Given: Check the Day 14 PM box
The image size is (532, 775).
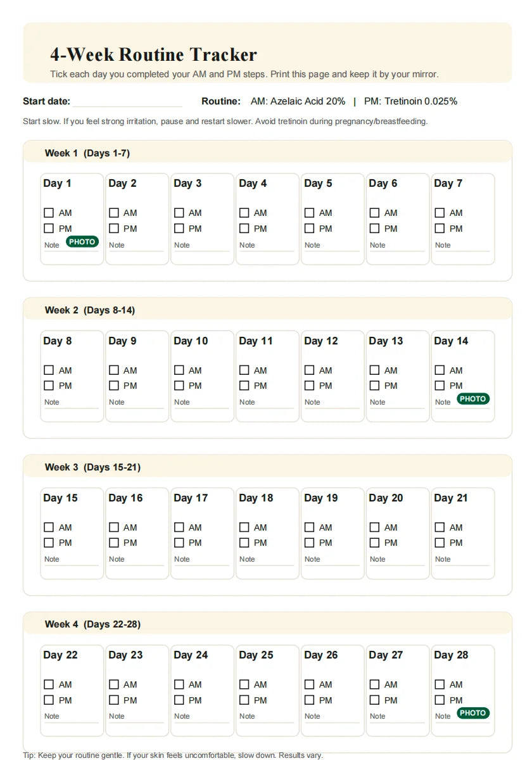Looking at the screenshot, I should point(440,386).
